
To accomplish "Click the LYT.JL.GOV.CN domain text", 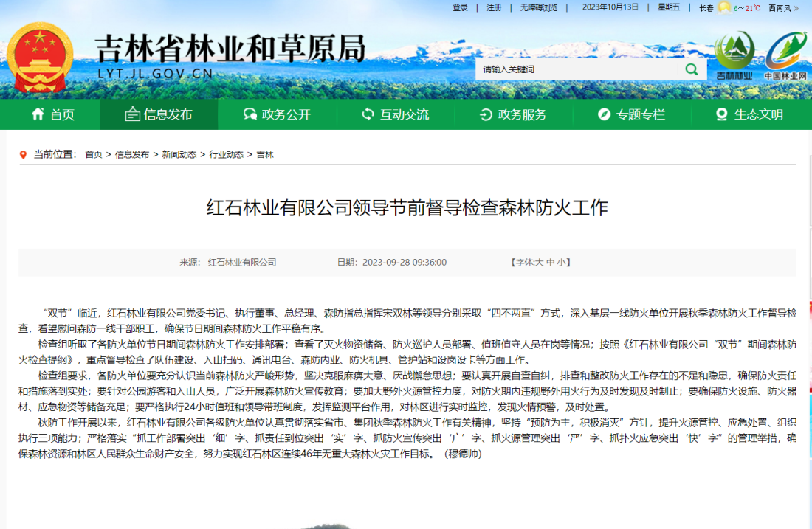I will coord(155,74).
